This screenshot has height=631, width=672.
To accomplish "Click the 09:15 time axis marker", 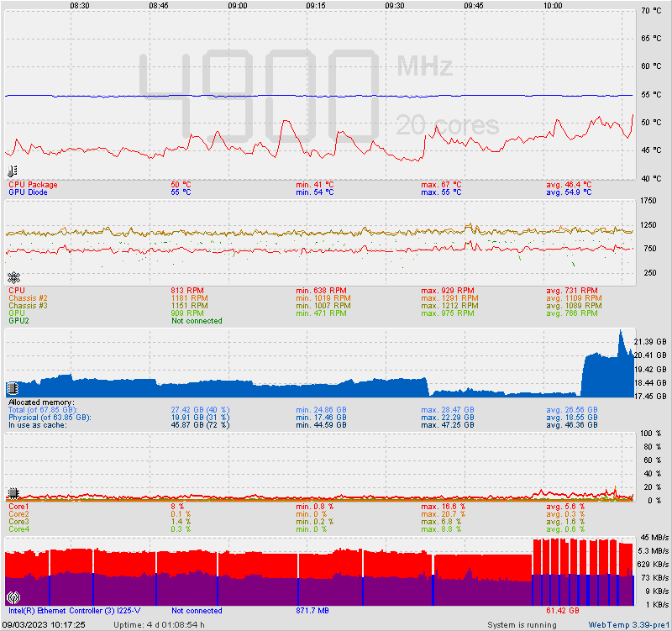I will pos(316,5).
